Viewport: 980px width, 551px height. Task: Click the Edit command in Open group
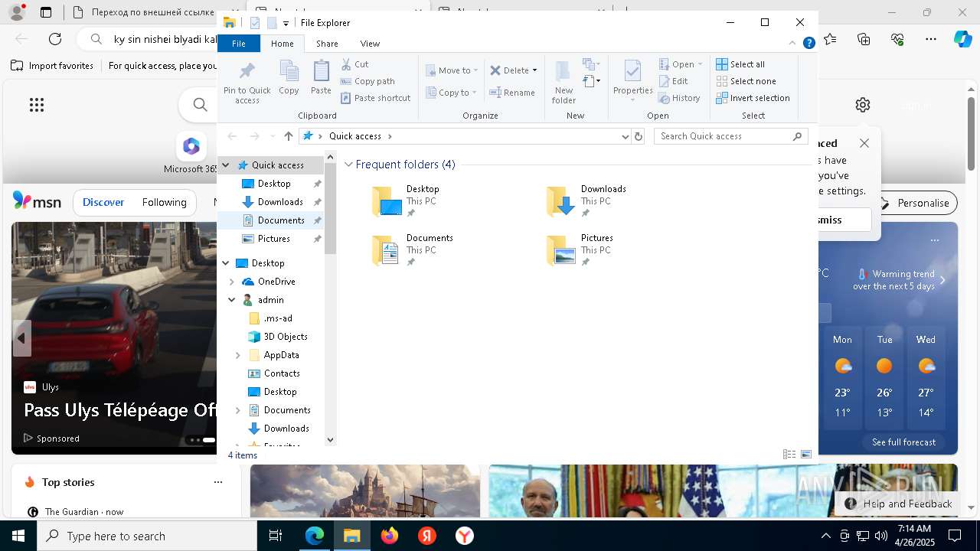(x=673, y=81)
